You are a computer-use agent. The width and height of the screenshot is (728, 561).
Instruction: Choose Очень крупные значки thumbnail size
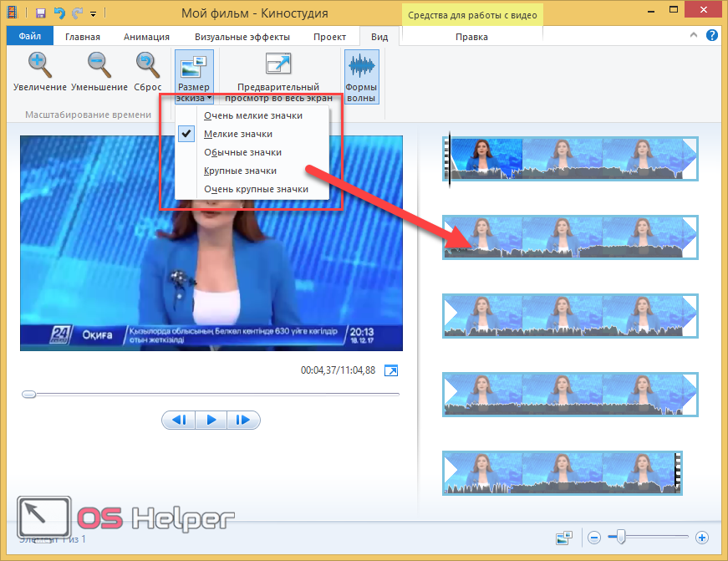click(256, 189)
